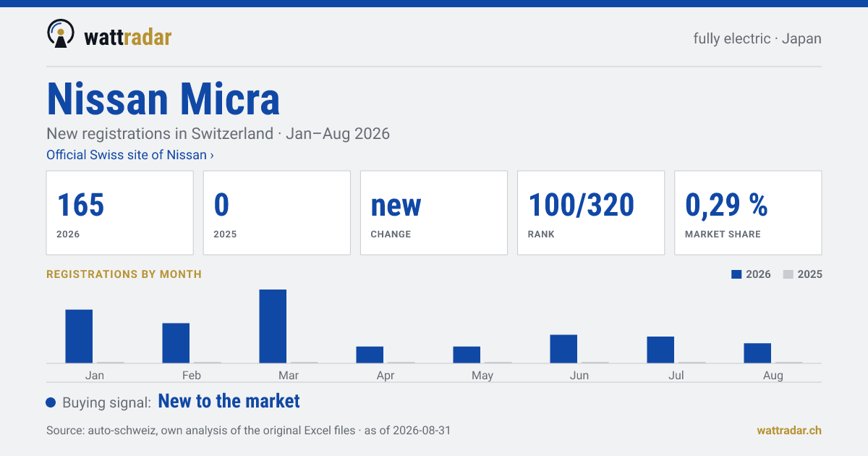Click the Mar axis label
The width and height of the screenshot is (868, 456).
(289, 375)
